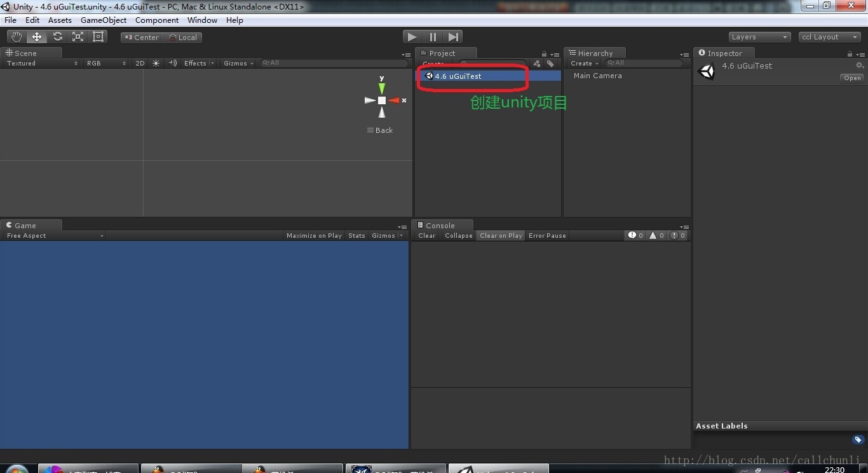Select the Hand tool
The width and height of the screenshot is (868, 473).
[17, 37]
